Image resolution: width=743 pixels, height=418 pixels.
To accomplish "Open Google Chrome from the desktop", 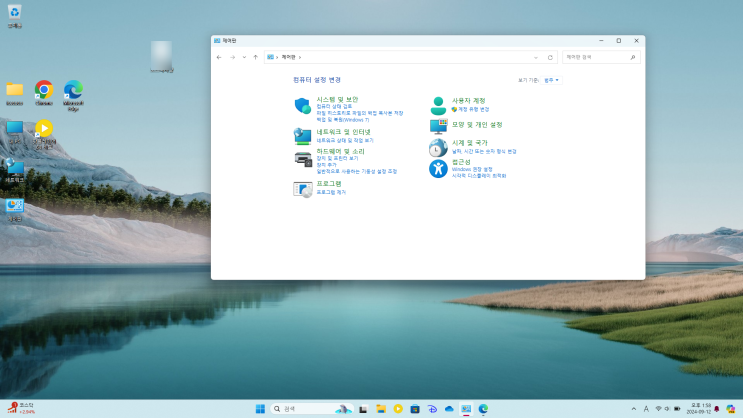I will click(x=44, y=90).
